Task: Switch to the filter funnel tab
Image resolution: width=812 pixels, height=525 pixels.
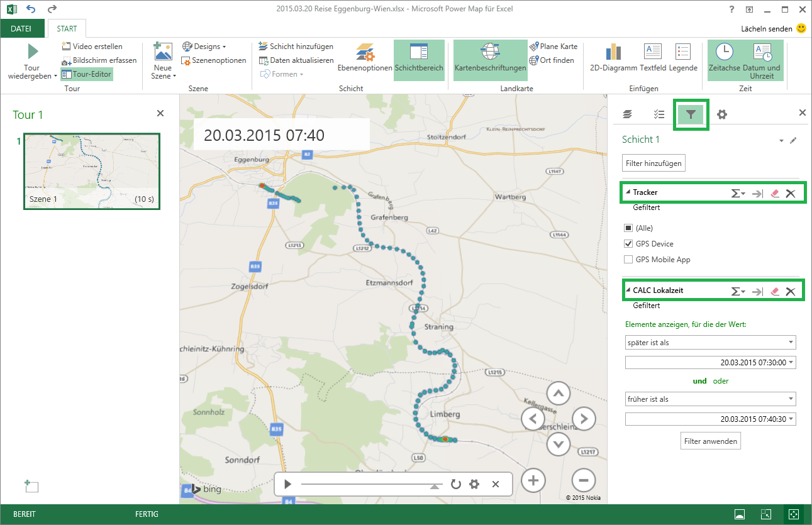Action: pos(691,114)
